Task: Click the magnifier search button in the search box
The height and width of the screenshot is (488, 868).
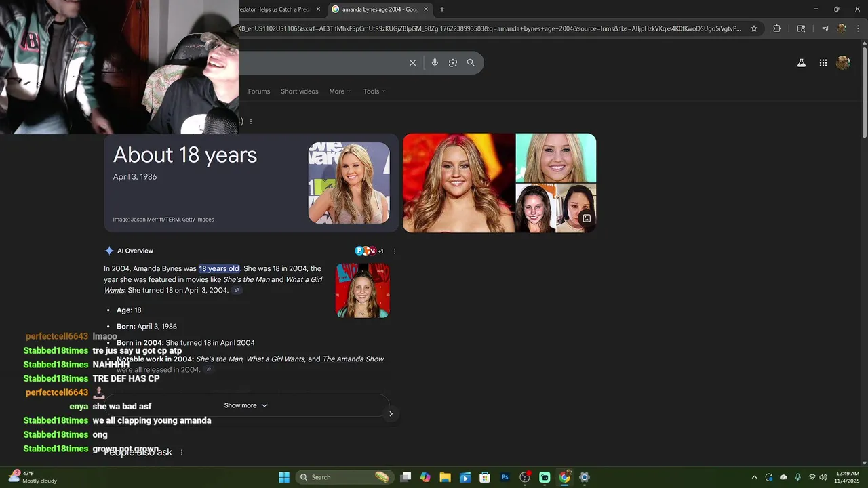Action: [x=471, y=63]
